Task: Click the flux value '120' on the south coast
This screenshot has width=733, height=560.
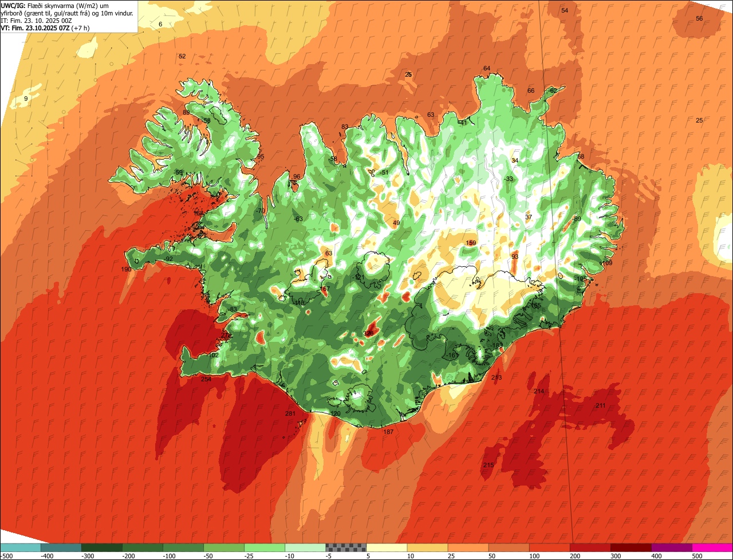Action: pos(336,413)
